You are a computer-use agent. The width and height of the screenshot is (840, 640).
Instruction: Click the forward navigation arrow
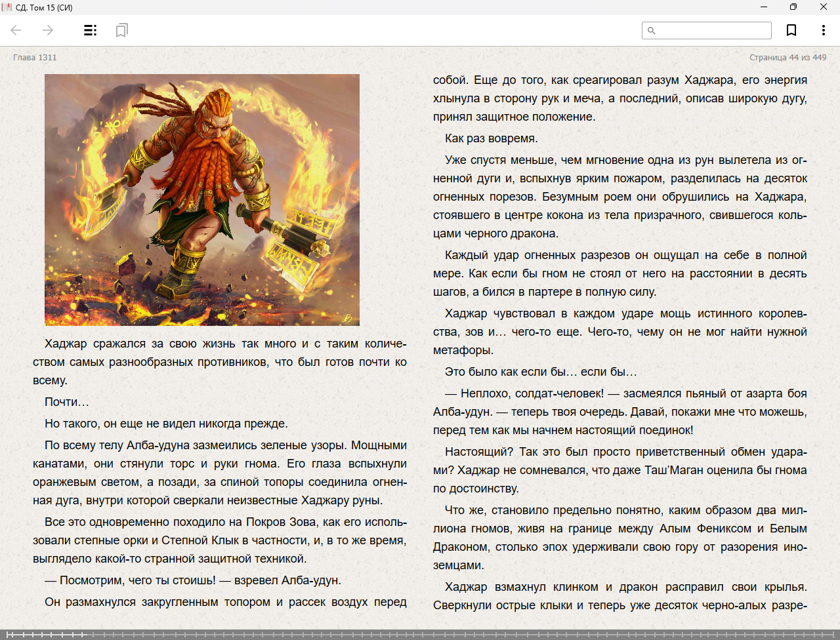coord(48,30)
